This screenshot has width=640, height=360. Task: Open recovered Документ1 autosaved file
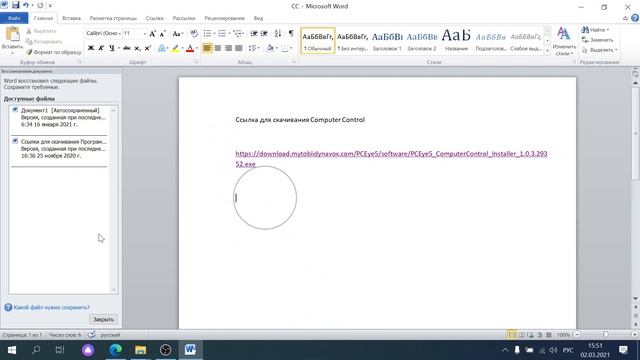point(60,118)
